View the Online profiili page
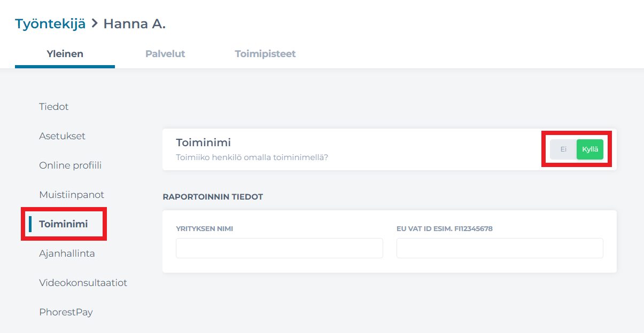 point(70,165)
